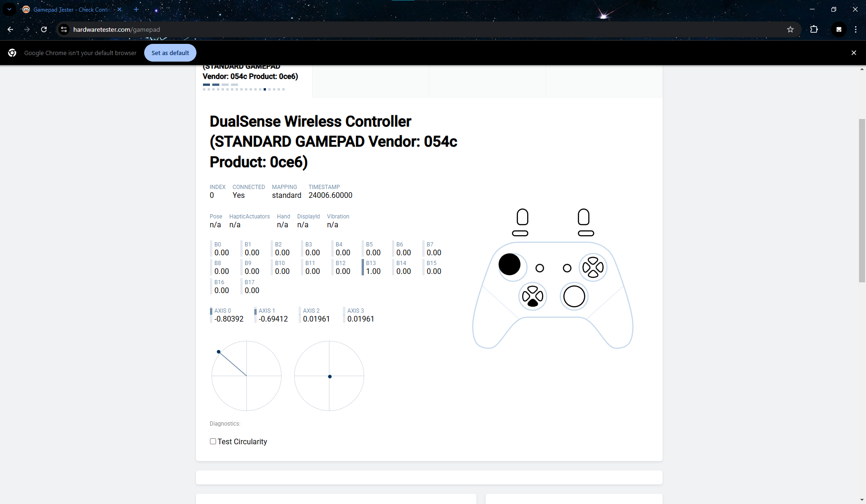
Task: Click the left bumper on controller diagram
Action: (x=520, y=233)
